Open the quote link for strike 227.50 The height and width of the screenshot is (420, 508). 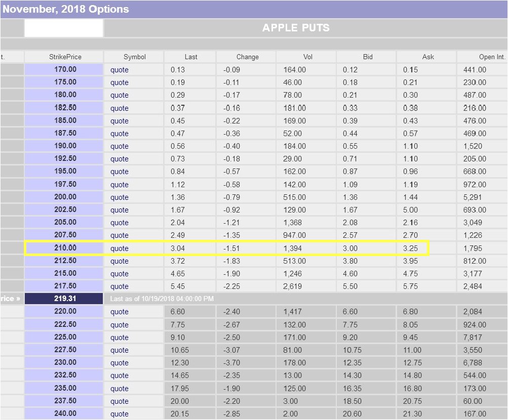click(119, 350)
